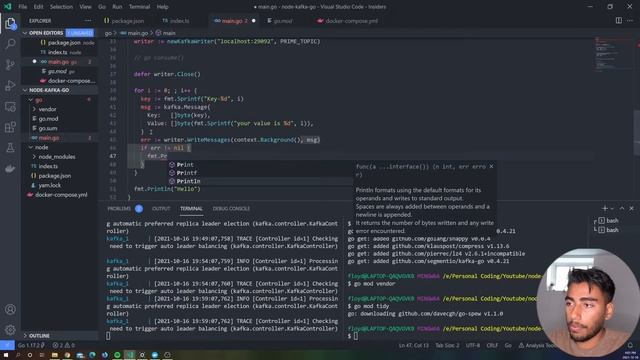The width and height of the screenshot is (640, 360).
Task: Open Windows Start button in taskbar
Action: pos(6,355)
